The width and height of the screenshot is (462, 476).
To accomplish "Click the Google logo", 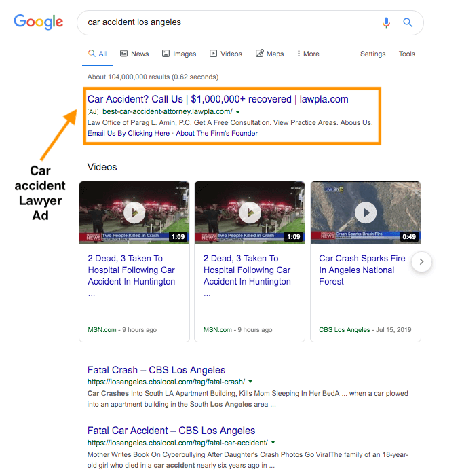I will tap(39, 22).
